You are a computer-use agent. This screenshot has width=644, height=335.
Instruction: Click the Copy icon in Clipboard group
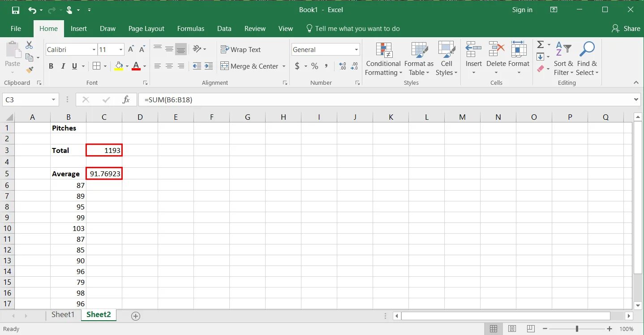coord(30,57)
